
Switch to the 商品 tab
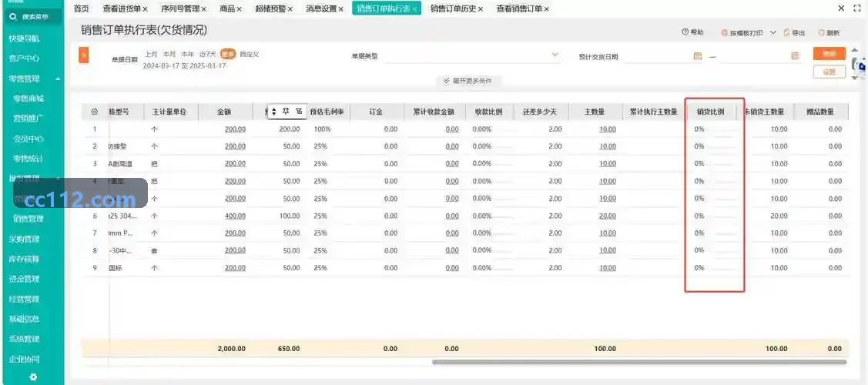click(226, 8)
